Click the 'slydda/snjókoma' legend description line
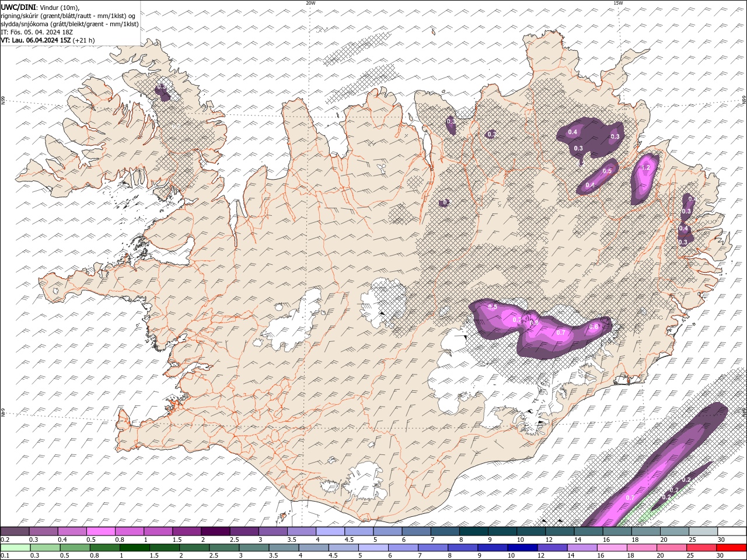Image resolution: width=747 pixels, height=560 pixels. click(69, 24)
